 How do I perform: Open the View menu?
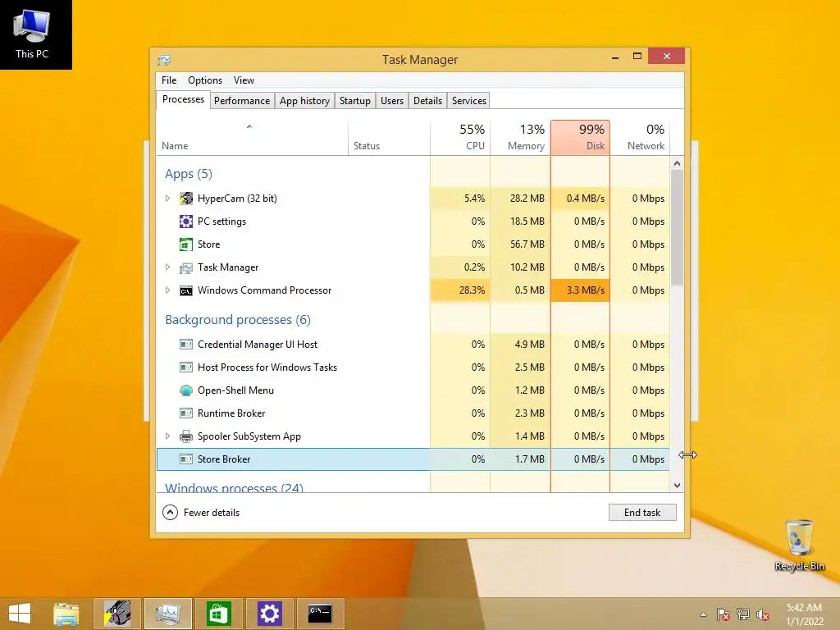[244, 80]
